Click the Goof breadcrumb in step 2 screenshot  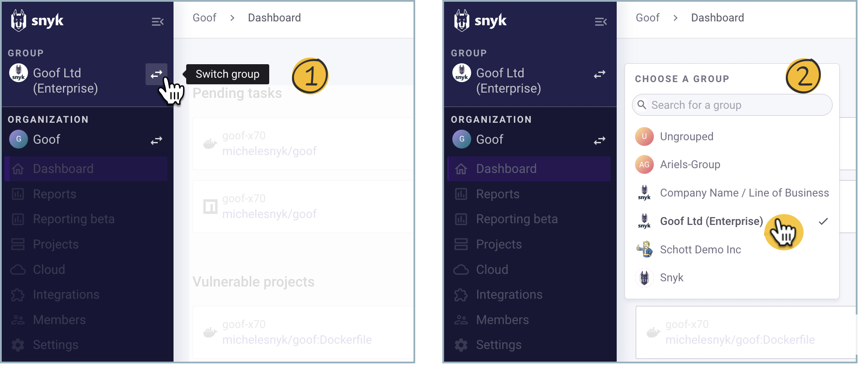647,18
